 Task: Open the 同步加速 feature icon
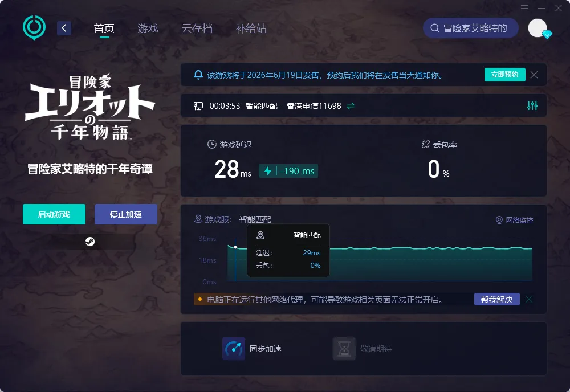pos(233,348)
